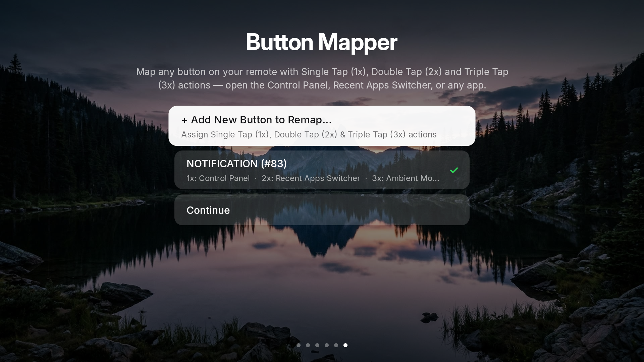644x362 pixels.
Task: Go to the second page indicator dot
Action: [308, 345]
